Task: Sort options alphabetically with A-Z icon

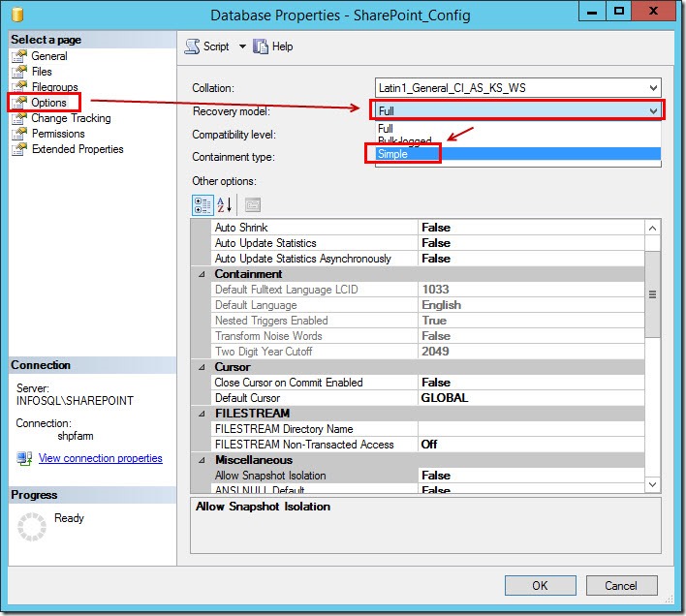Action: (x=225, y=205)
